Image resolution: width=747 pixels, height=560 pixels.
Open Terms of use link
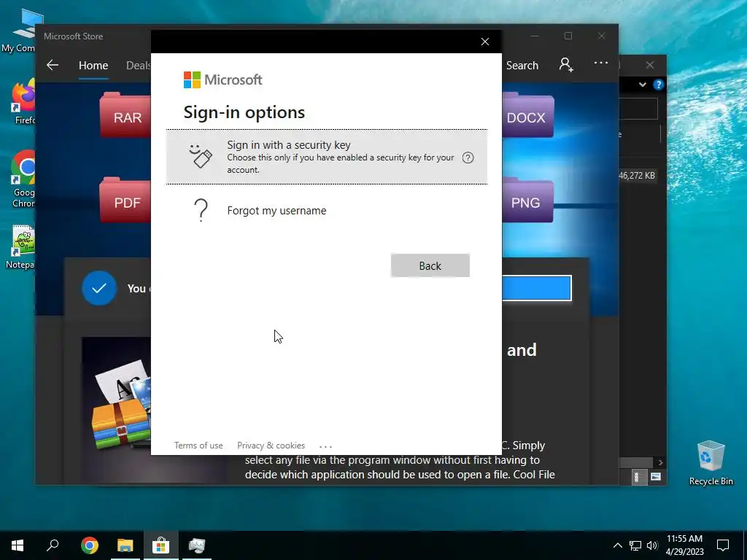tap(198, 446)
